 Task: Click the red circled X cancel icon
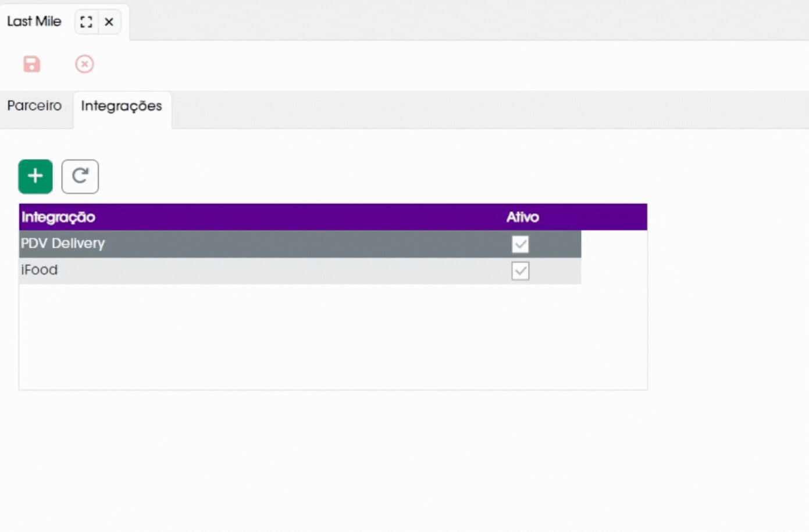coord(84,64)
